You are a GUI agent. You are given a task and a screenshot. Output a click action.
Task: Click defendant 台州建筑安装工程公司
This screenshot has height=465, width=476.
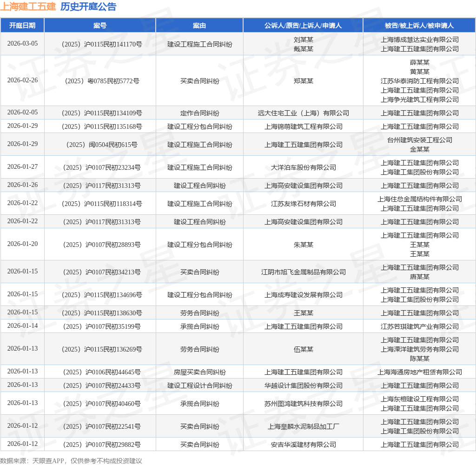pyautogui.click(x=420, y=140)
